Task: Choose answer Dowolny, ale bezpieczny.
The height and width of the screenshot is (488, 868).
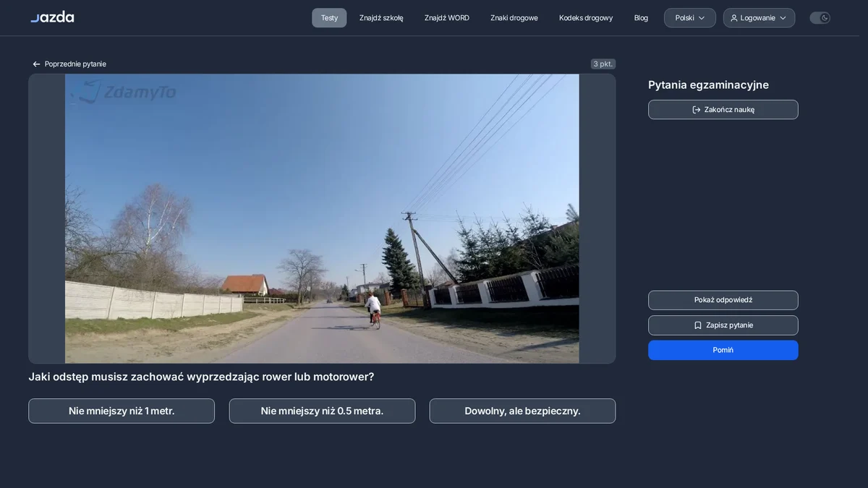Action: pos(522,411)
